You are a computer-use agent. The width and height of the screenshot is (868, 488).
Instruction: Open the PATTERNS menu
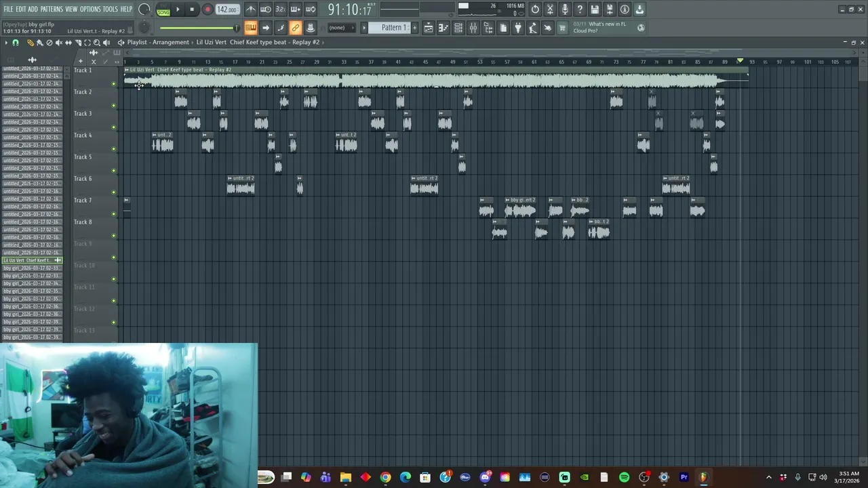point(52,9)
